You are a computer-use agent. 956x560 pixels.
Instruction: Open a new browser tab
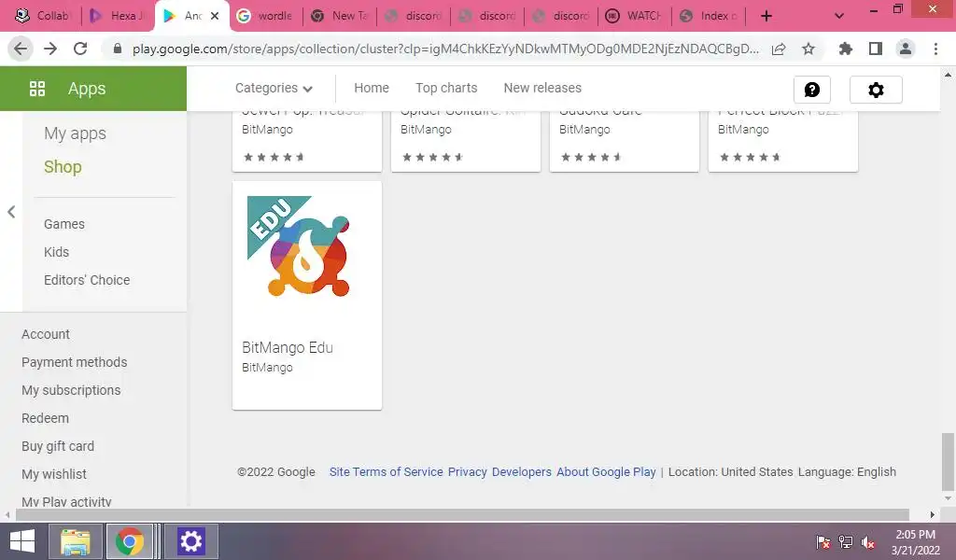coord(766,17)
